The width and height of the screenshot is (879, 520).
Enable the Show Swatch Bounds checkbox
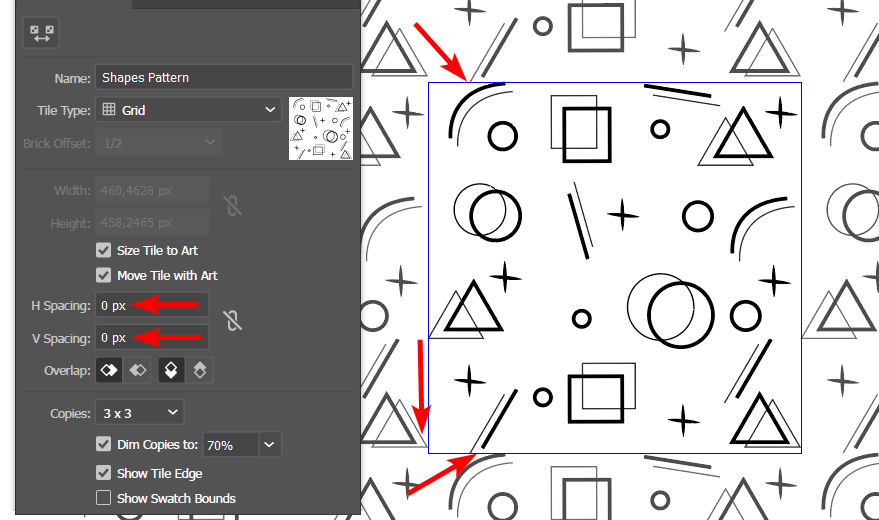pyautogui.click(x=103, y=498)
